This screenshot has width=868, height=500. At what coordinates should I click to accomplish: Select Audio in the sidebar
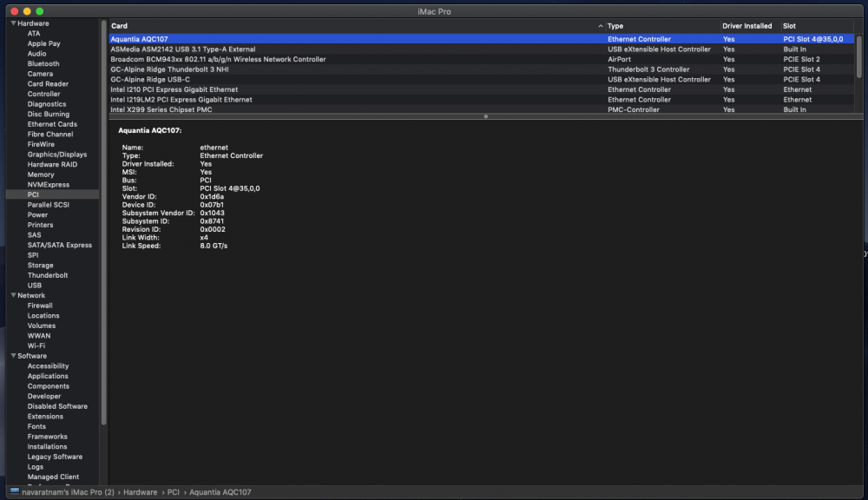(36, 54)
